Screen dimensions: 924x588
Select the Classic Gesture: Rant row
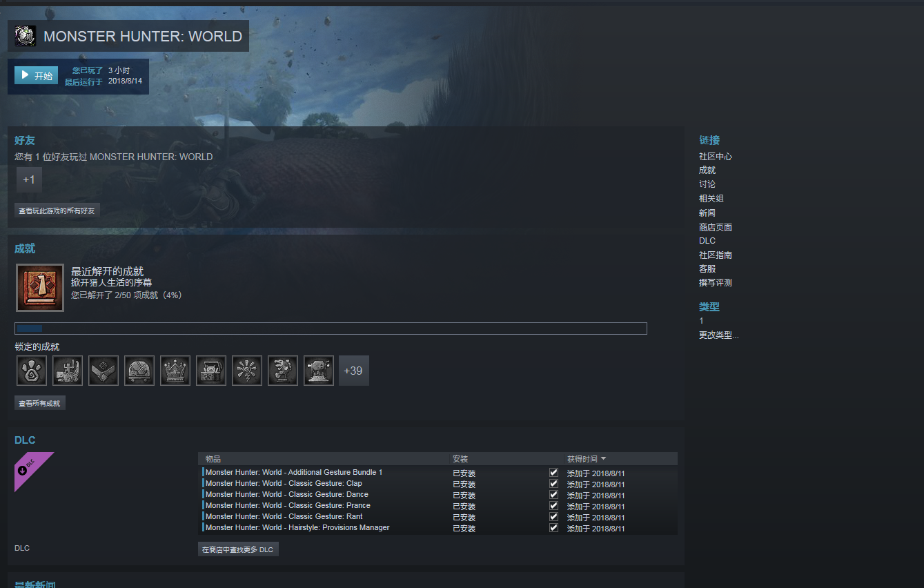[438, 517]
